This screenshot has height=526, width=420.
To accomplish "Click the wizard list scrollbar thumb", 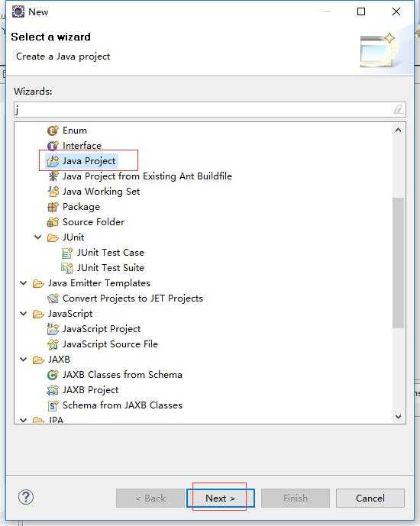I will click(x=398, y=263).
